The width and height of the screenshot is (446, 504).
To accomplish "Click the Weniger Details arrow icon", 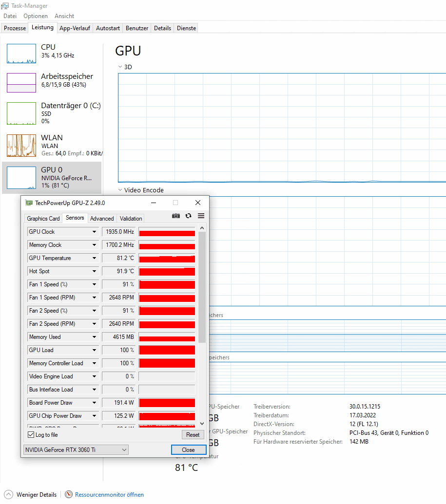I will click(x=9, y=494).
